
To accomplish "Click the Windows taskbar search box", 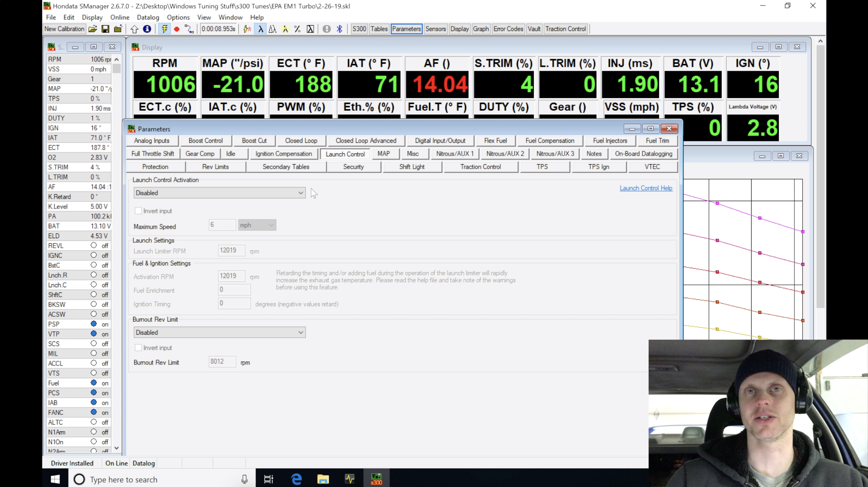I will (x=162, y=479).
